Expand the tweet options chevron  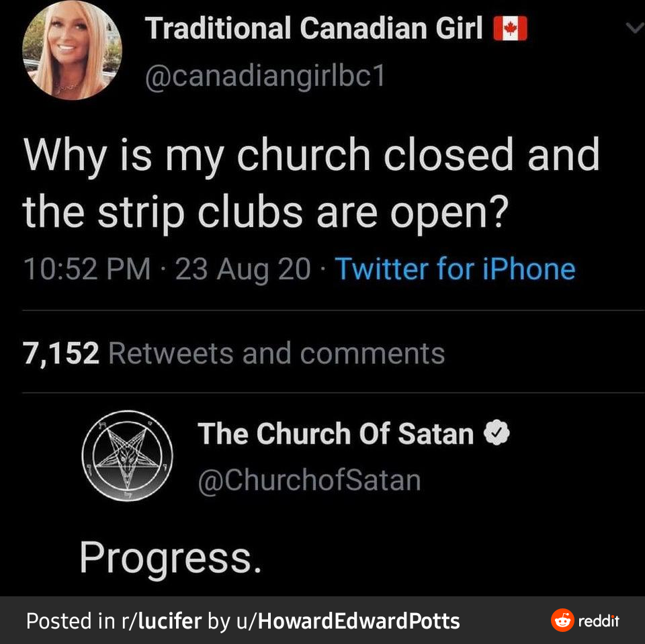[x=634, y=28]
